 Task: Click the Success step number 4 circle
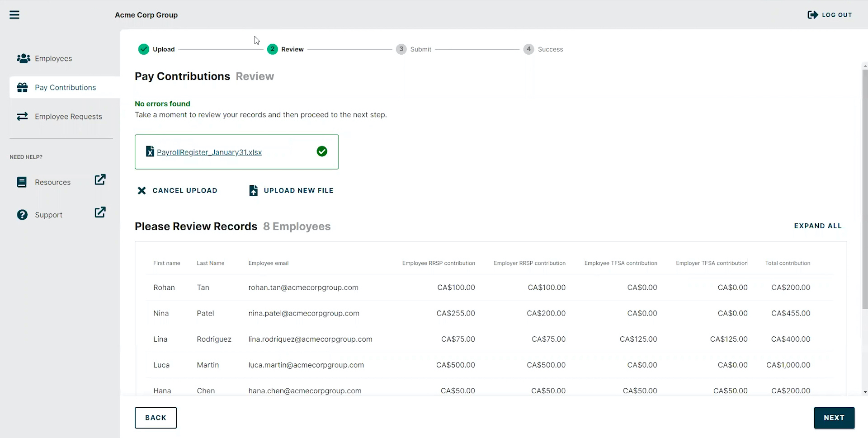pos(529,49)
